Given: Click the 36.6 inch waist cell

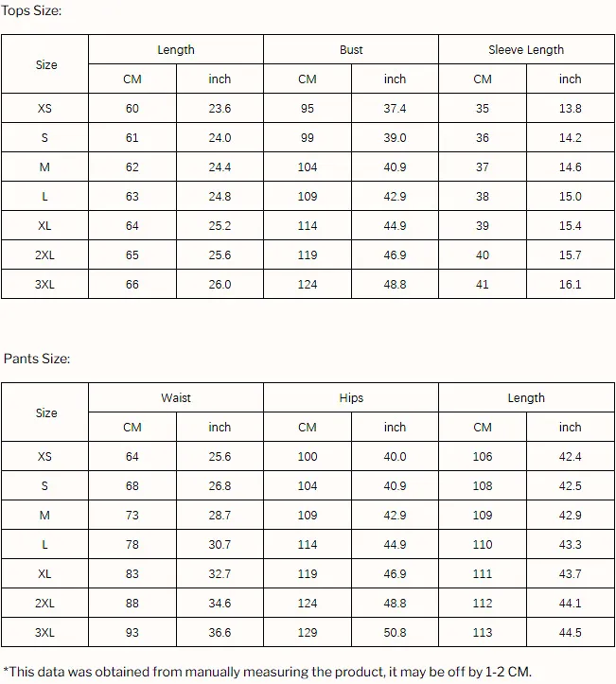Looking at the screenshot, I should point(220,633).
